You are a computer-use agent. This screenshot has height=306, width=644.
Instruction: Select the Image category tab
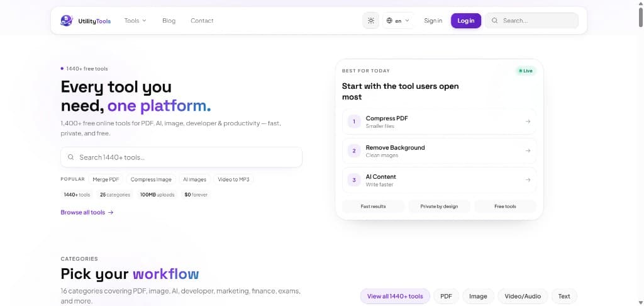478,296
